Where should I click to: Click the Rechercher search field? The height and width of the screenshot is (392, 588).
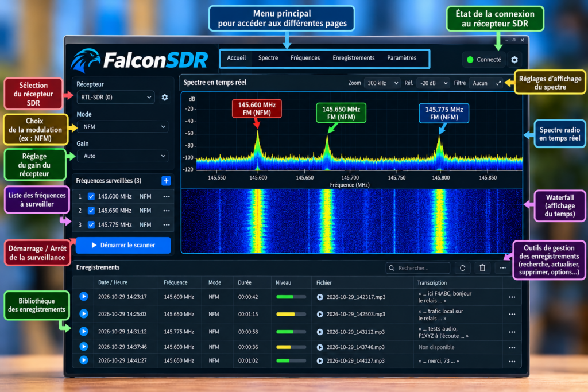[x=418, y=268]
